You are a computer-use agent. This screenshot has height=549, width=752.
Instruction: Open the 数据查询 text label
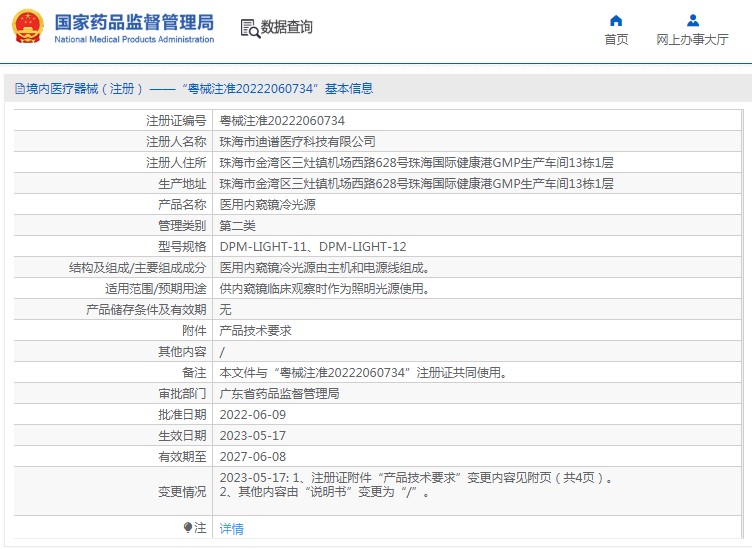pyautogui.click(x=286, y=28)
